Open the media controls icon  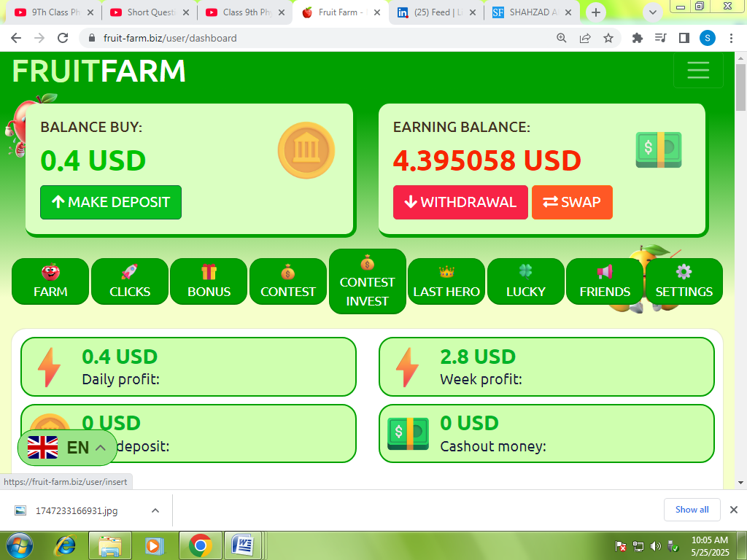tap(661, 38)
